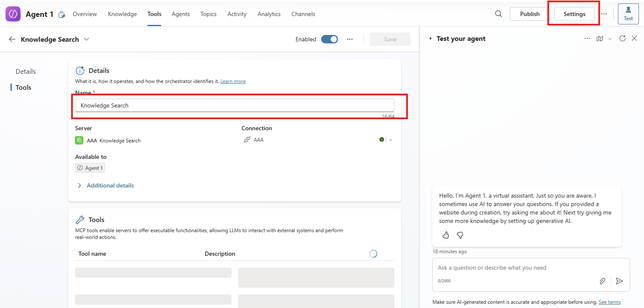The image size is (644, 308).
Task: Close the Test your agent pane
Action: (x=634, y=38)
